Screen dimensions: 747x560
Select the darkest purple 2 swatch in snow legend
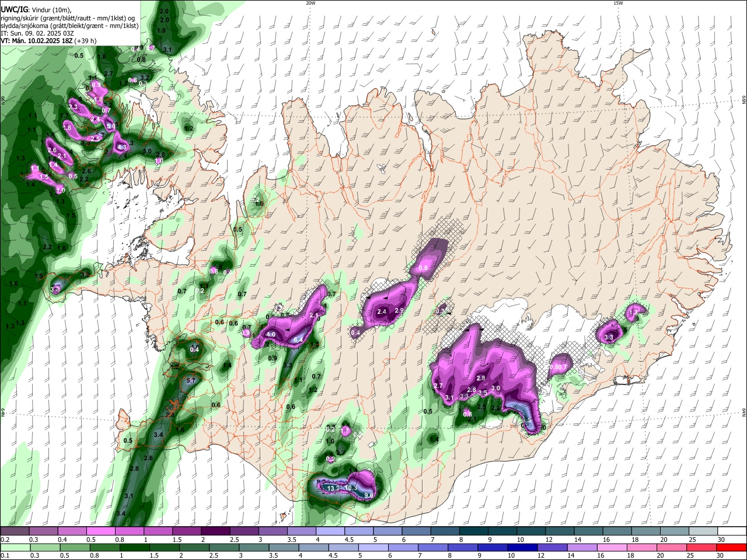[215, 531]
